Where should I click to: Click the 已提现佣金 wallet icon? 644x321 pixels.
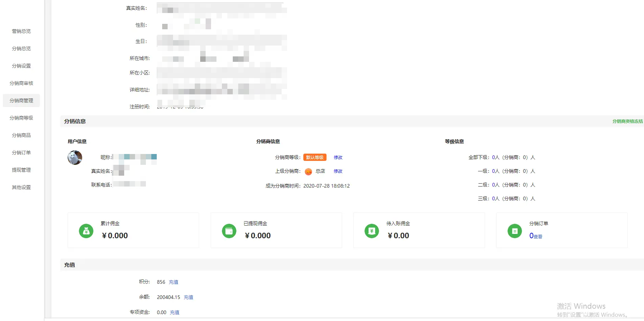coord(229,231)
